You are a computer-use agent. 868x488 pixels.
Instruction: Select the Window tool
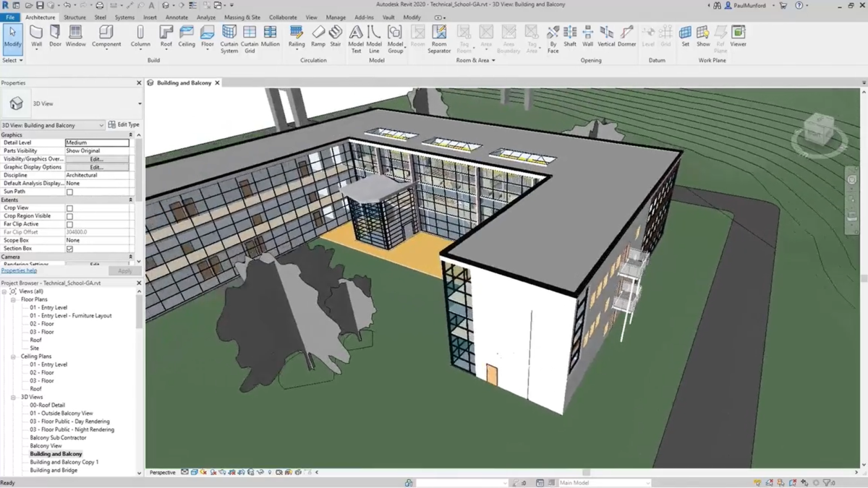[x=76, y=36]
